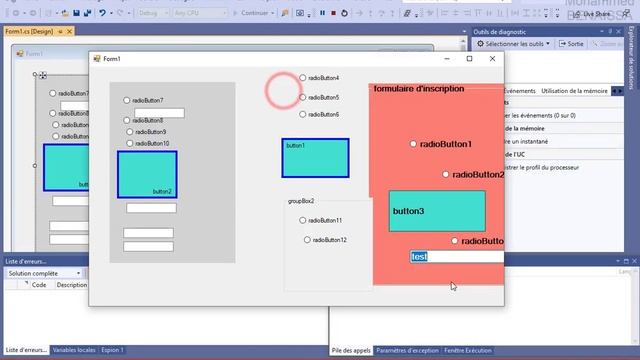The image size is (640, 360).
Task: Click button3 in the red panel
Action: (x=437, y=211)
